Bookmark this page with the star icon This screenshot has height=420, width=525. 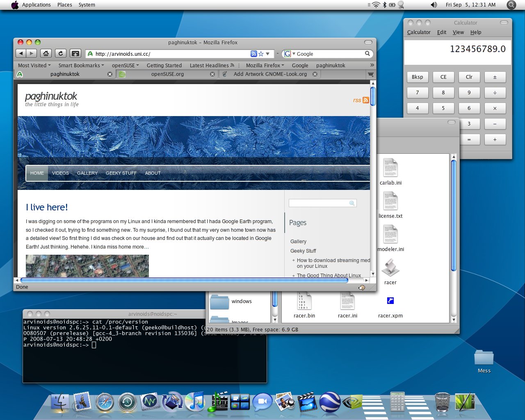pyautogui.click(x=261, y=54)
